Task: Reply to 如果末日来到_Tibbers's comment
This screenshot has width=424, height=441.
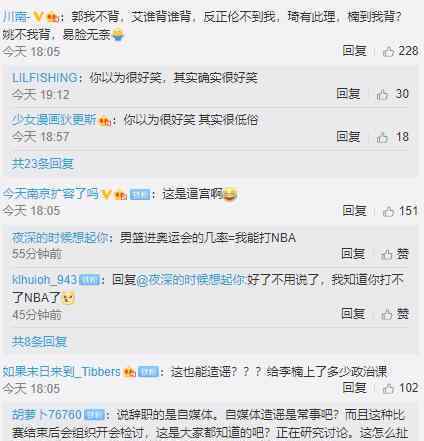Action: pyautogui.click(x=354, y=388)
